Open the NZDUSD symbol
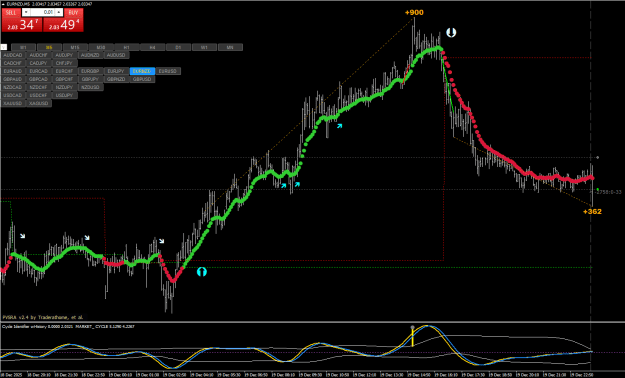The height and width of the screenshot is (378, 625). [x=90, y=87]
